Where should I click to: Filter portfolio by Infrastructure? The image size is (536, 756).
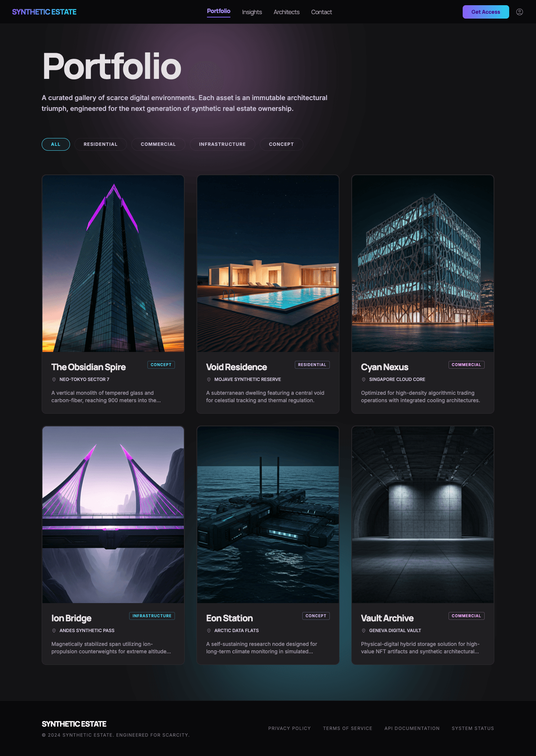point(222,144)
